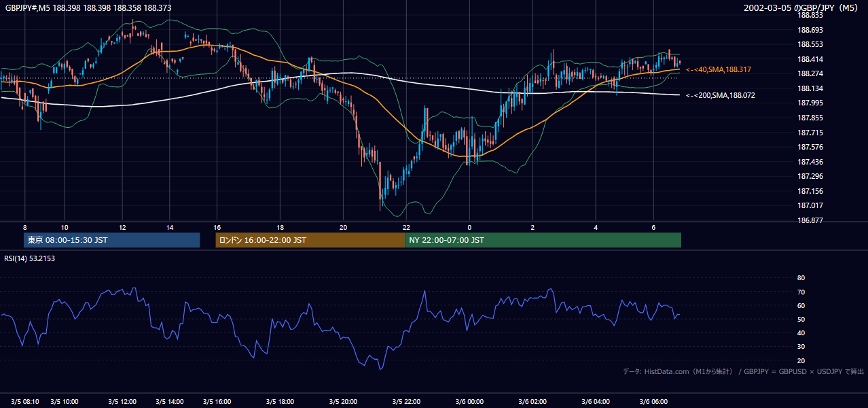This screenshot has width=868, height=408.
Task: Click the NY 22:00-07:00 JST session bar
Action: [x=543, y=240]
